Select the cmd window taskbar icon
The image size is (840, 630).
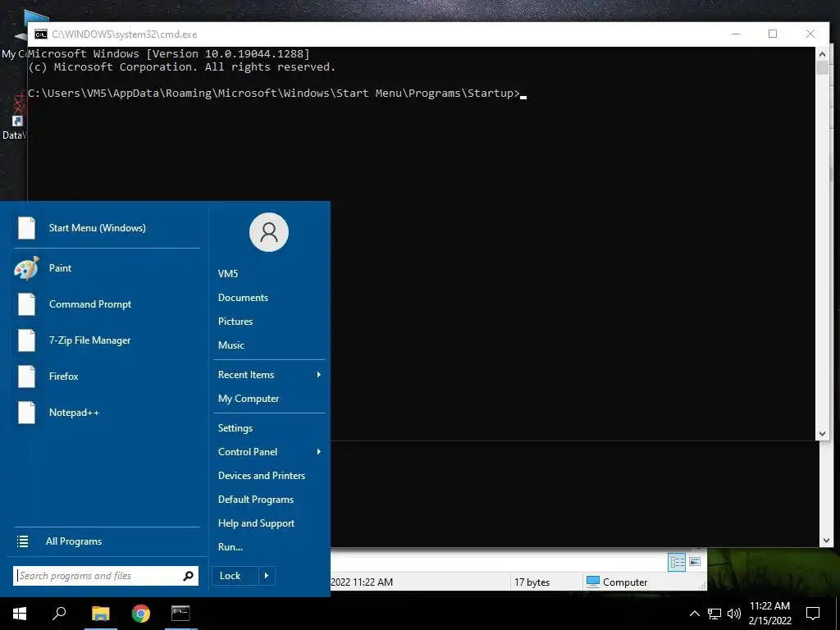(180, 613)
